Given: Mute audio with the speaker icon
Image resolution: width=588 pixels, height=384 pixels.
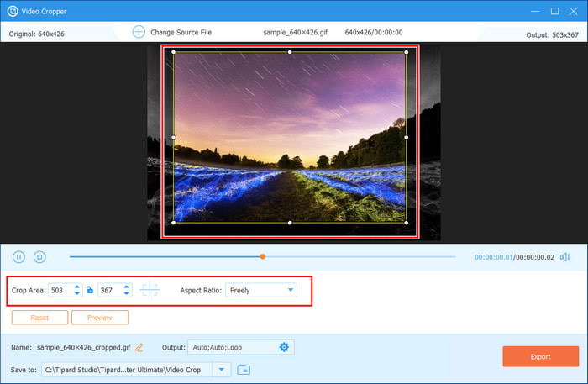Looking at the screenshot, I should (x=565, y=257).
